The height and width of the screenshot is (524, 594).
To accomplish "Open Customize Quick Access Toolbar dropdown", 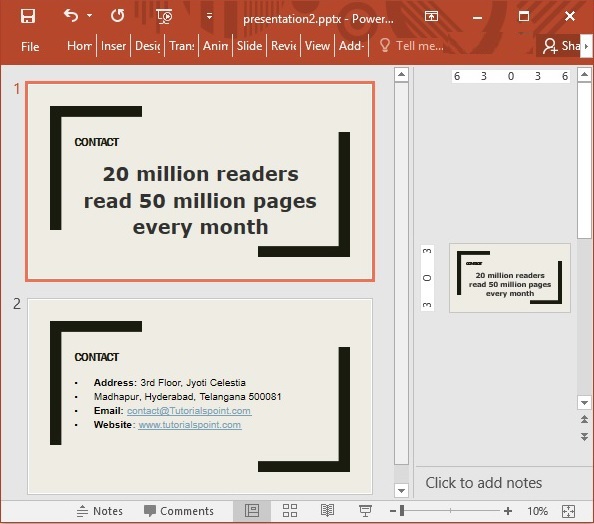I will (x=209, y=16).
